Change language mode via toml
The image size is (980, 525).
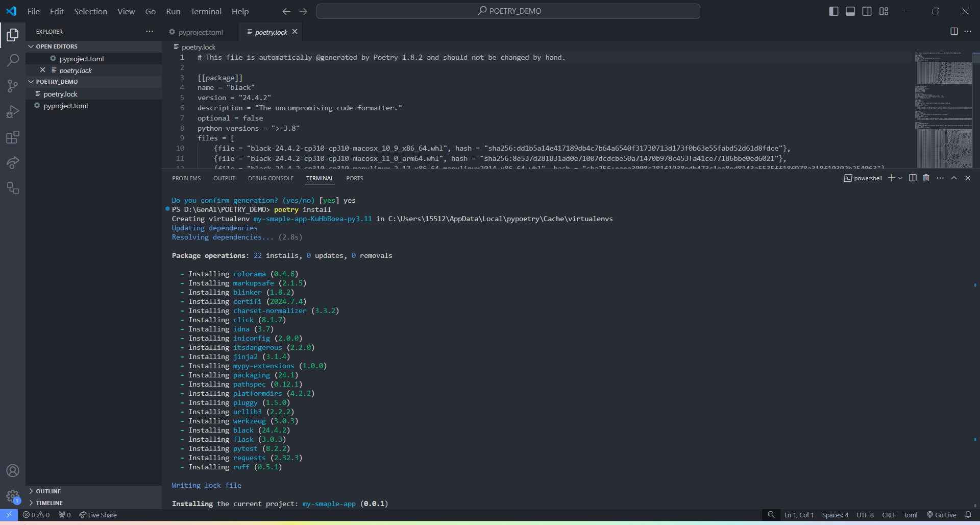[x=911, y=515]
